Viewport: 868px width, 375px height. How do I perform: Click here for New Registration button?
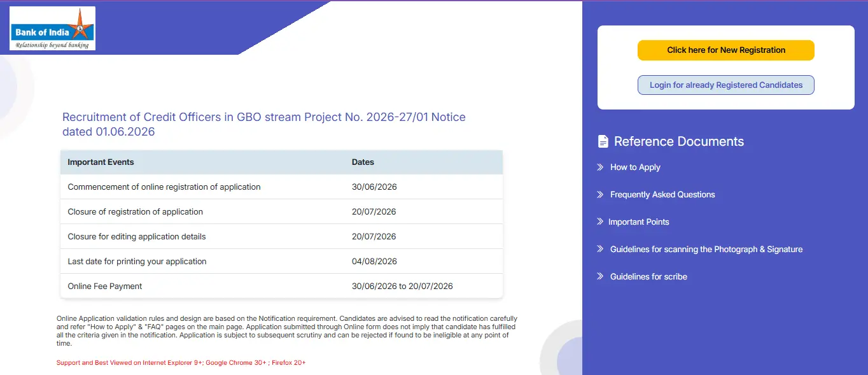coord(726,50)
